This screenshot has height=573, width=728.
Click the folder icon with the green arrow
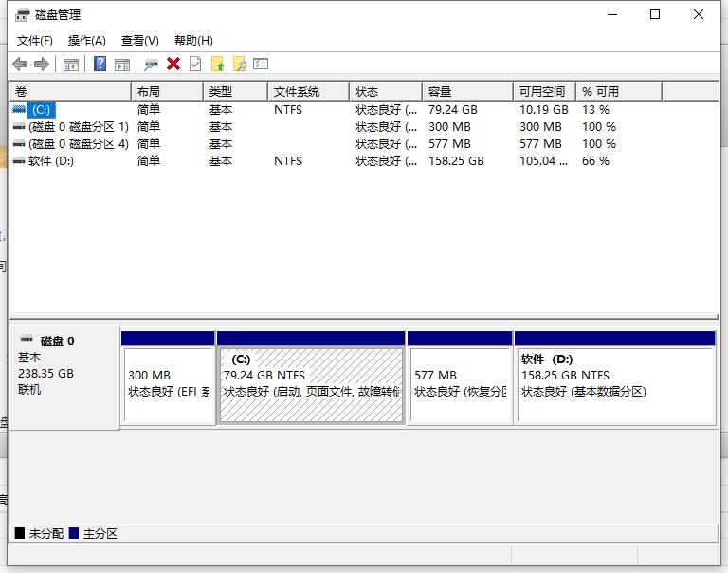[218, 64]
